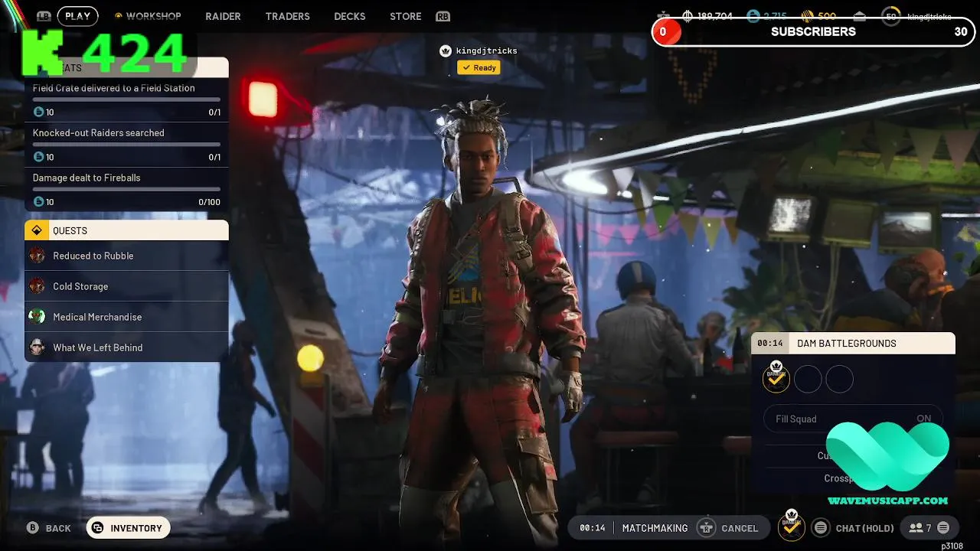
Task: Click the RB bumper icon
Action: [x=443, y=16]
